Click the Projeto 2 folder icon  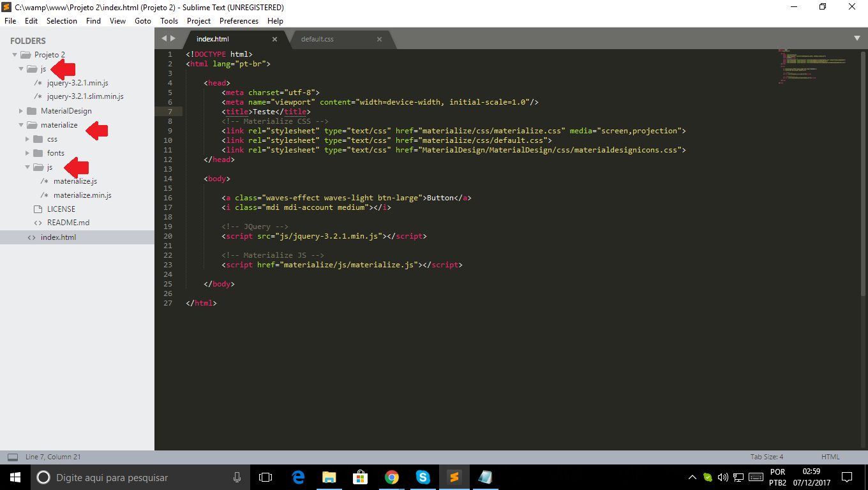click(x=26, y=55)
